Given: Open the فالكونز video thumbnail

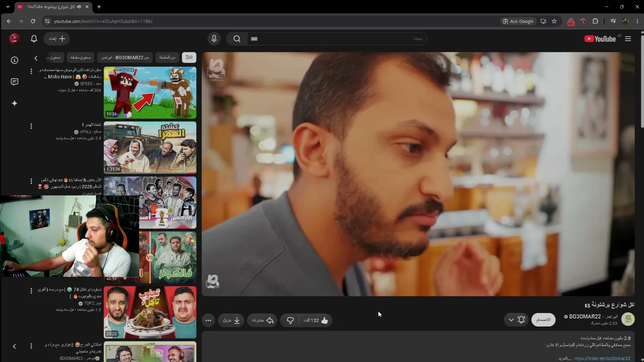Looking at the screenshot, I should click(x=168, y=257).
